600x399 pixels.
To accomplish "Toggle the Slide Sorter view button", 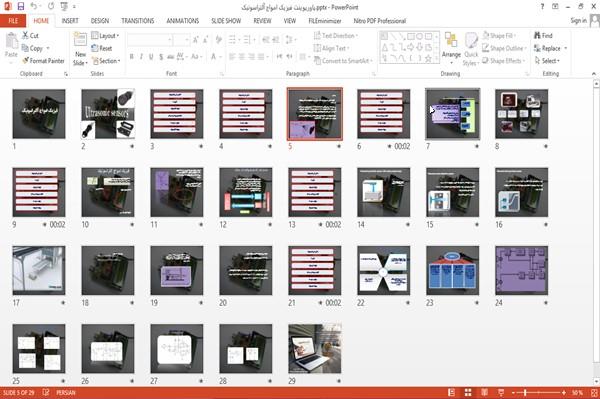I will [x=468, y=392].
